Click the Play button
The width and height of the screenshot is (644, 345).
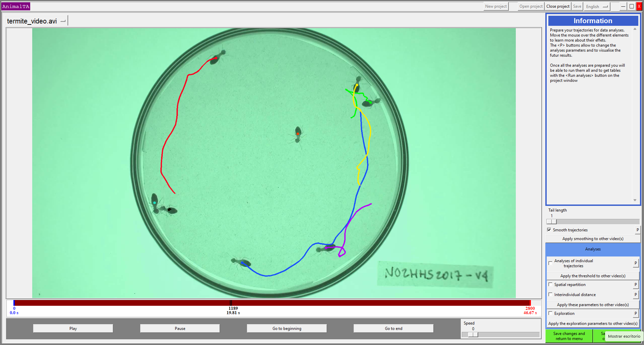73,329
